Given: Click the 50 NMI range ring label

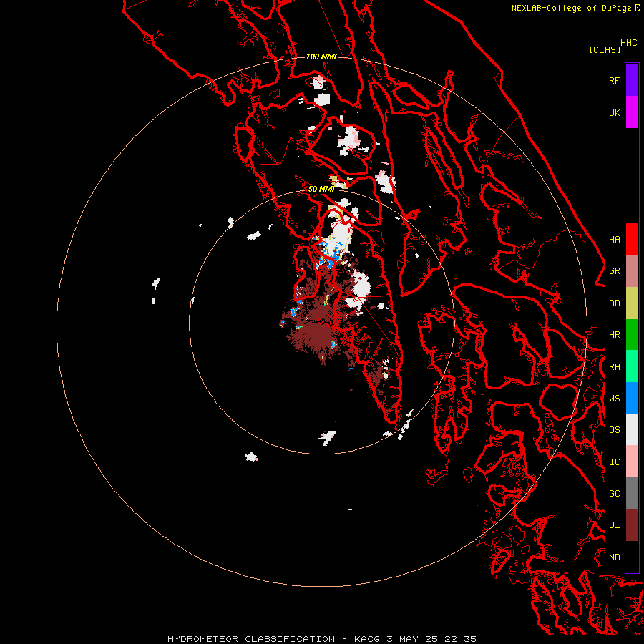Looking at the screenshot, I should (x=321, y=189).
